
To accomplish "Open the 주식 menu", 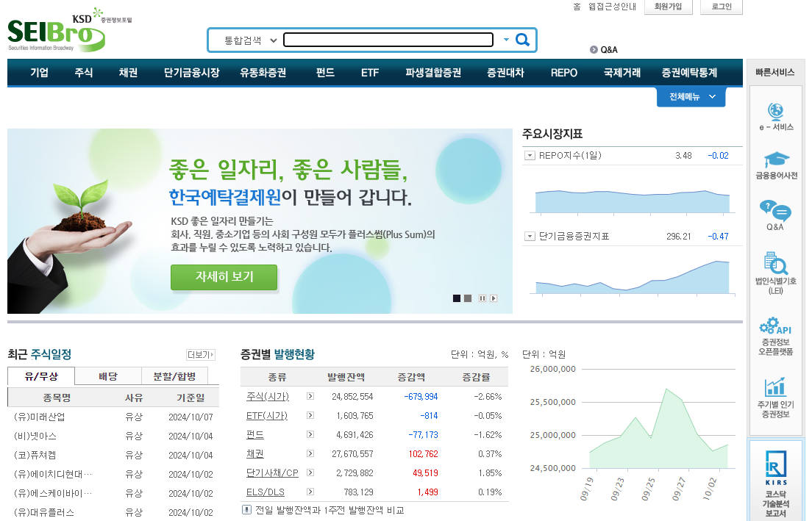I will point(84,73).
